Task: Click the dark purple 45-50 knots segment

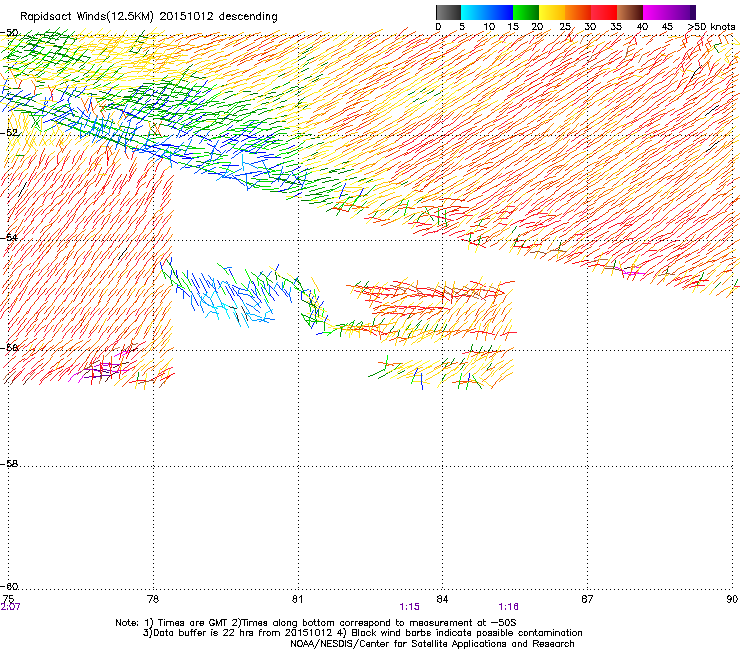Action: [682, 12]
